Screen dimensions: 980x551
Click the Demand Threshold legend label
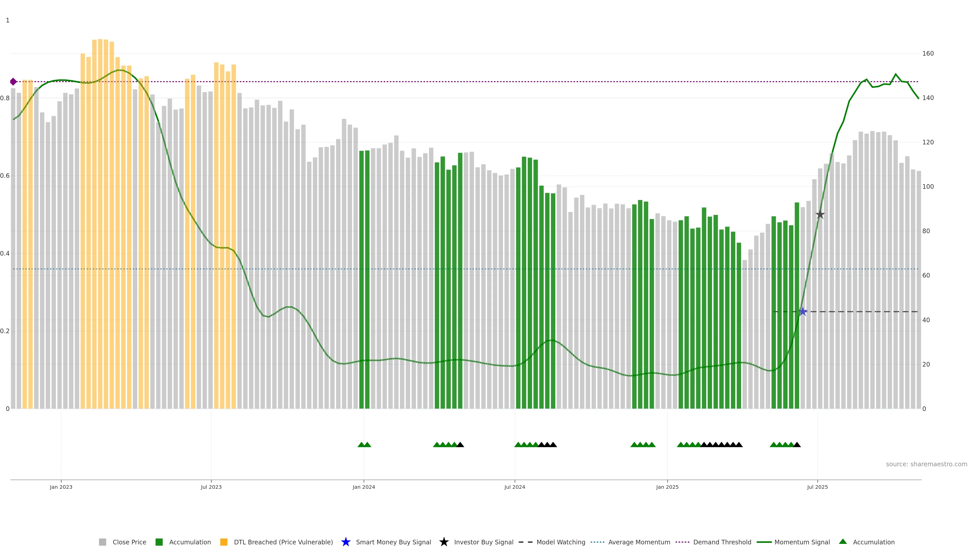[x=722, y=542]
